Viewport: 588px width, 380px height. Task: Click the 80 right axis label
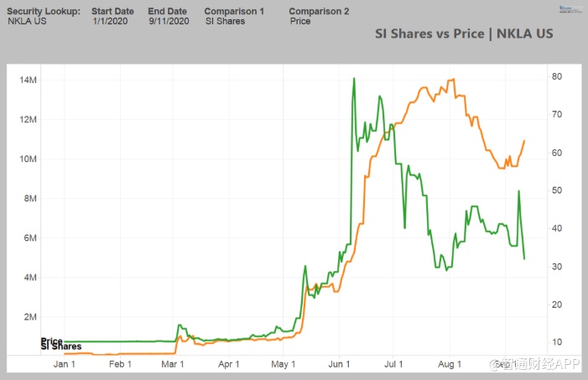click(x=556, y=77)
